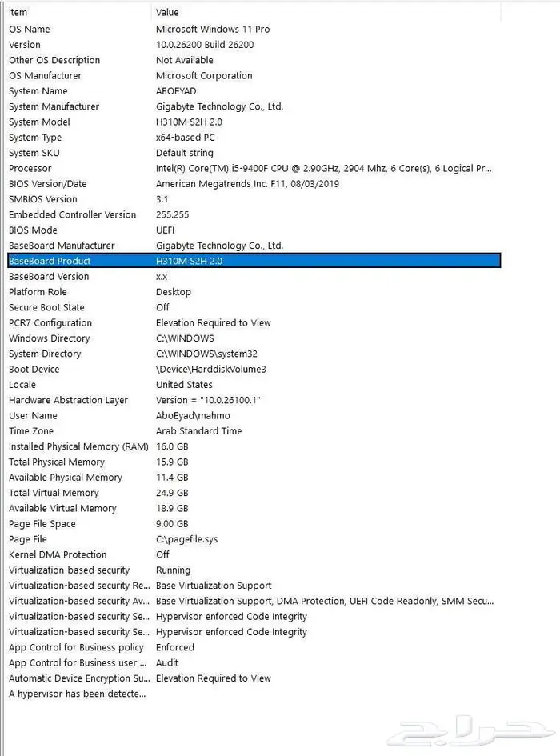560x756 pixels.
Task: Select the Available Physical Memory row
Action: pos(254,478)
